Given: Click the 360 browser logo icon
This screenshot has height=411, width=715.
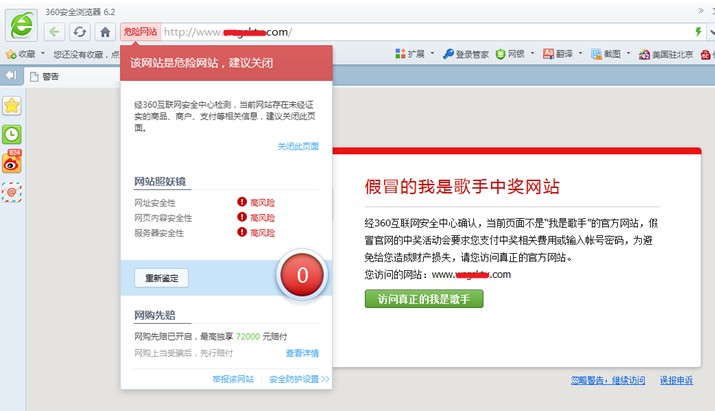Looking at the screenshot, I should [x=21, y=25].
